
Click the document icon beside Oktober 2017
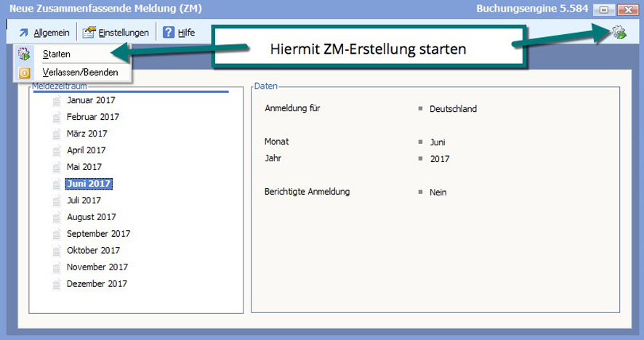[x=57, y=251]
